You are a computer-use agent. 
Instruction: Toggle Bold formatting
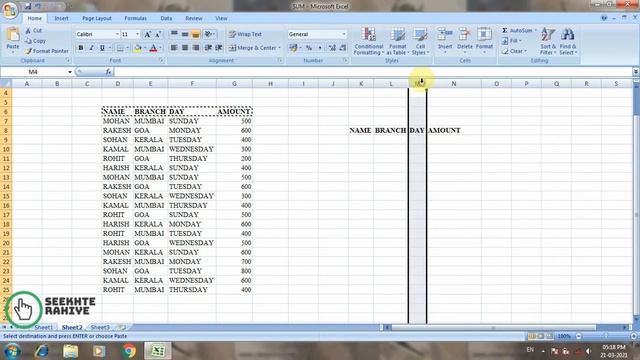[81, 48]
